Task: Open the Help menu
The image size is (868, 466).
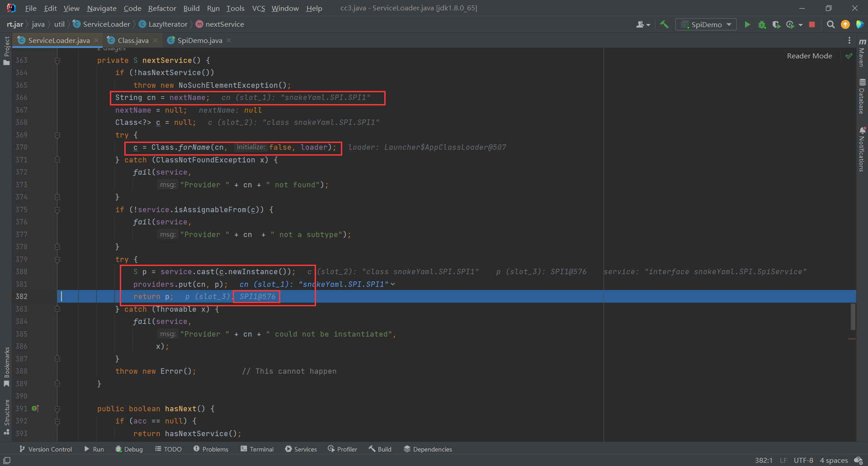Action: tap(314, 8)
